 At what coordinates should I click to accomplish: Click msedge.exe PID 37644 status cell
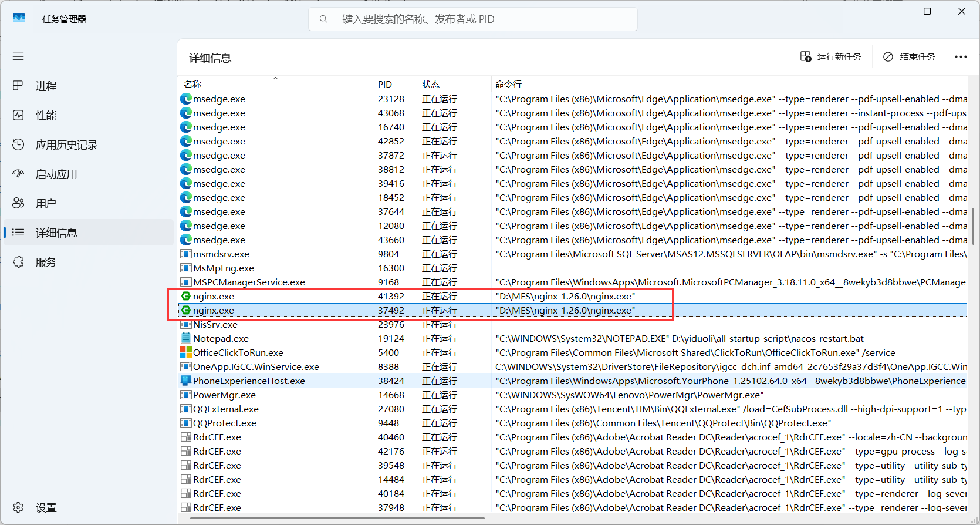(x=440, y=211)
